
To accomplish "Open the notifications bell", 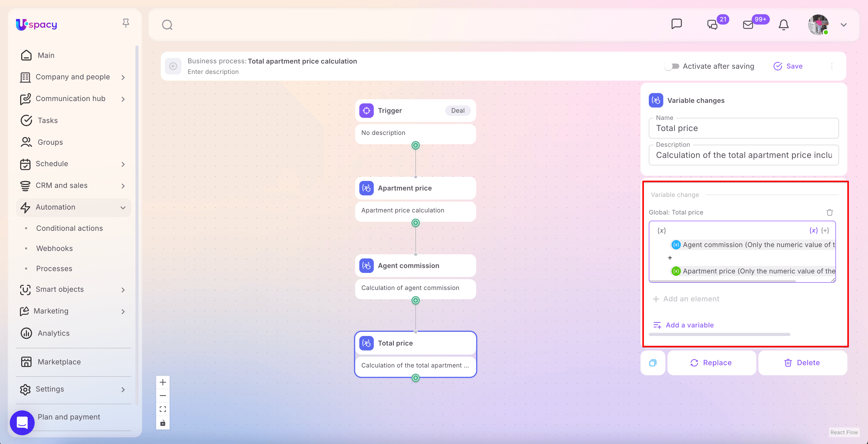I will pyautogui.click(x=784, y=25).
